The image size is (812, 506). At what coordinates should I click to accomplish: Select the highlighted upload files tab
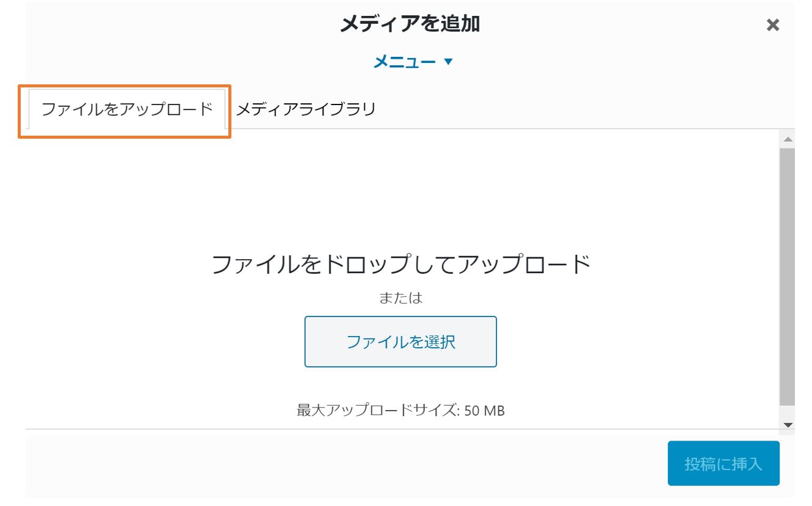tap(126, 110)
